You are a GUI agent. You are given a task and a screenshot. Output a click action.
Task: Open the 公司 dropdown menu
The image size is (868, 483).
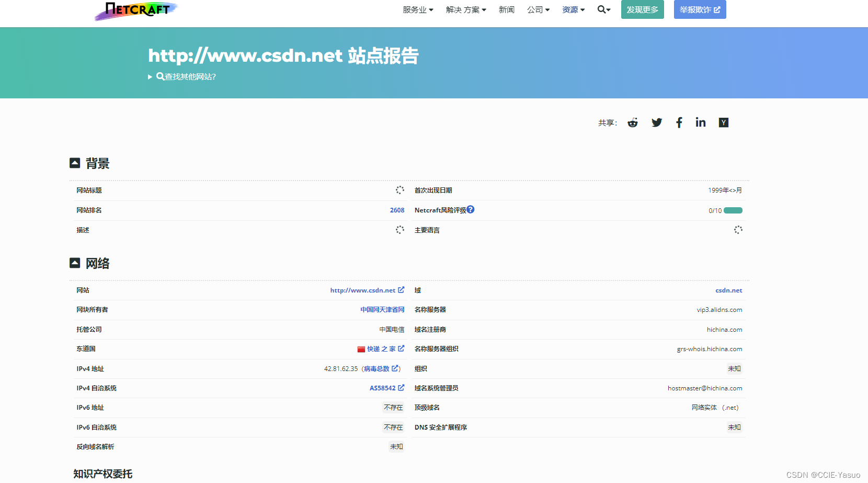pos(538,10)
